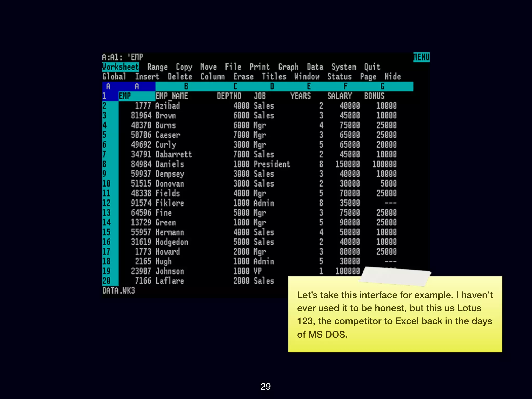Viewport: 532px width, 399px height.
Task: Select the 35000 salary cell for Fiklore
Action: pos(350,203)
